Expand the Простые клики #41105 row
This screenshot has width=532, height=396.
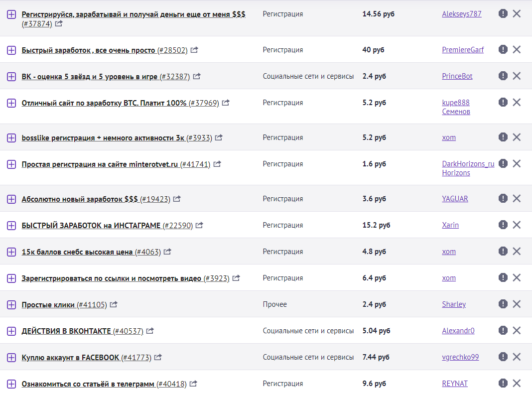(11, 305)
